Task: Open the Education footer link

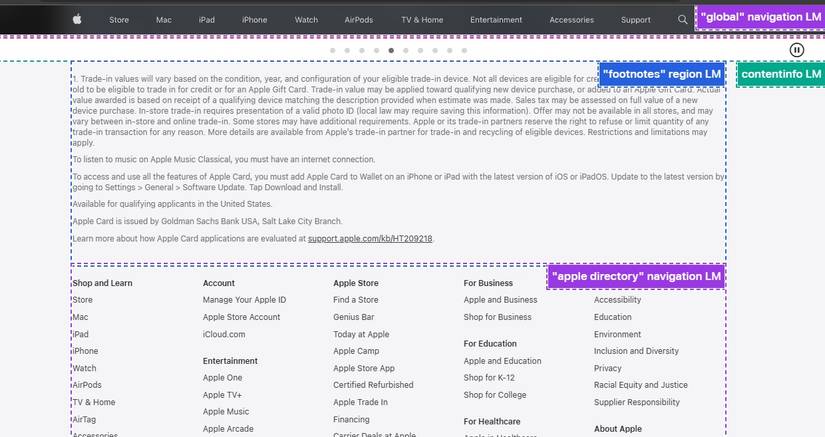Action: click(x=612, y=317)
